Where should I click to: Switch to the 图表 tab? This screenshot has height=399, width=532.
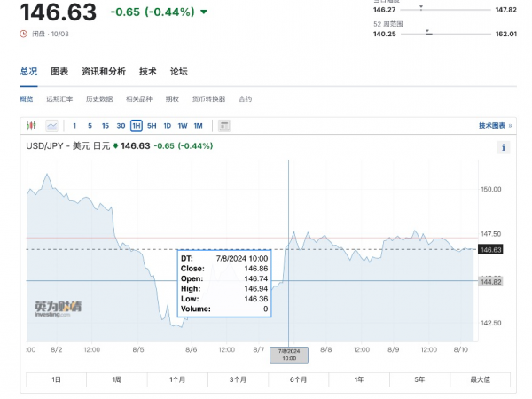59,72
